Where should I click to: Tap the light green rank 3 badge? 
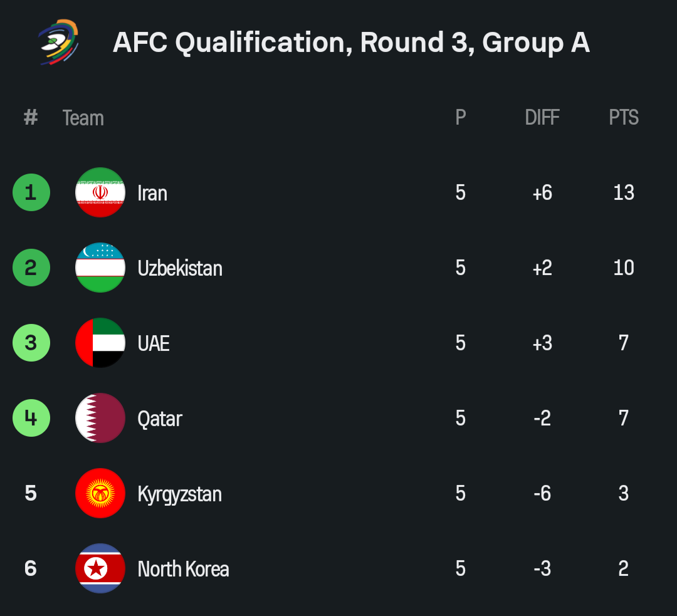(x=31, y=343)
